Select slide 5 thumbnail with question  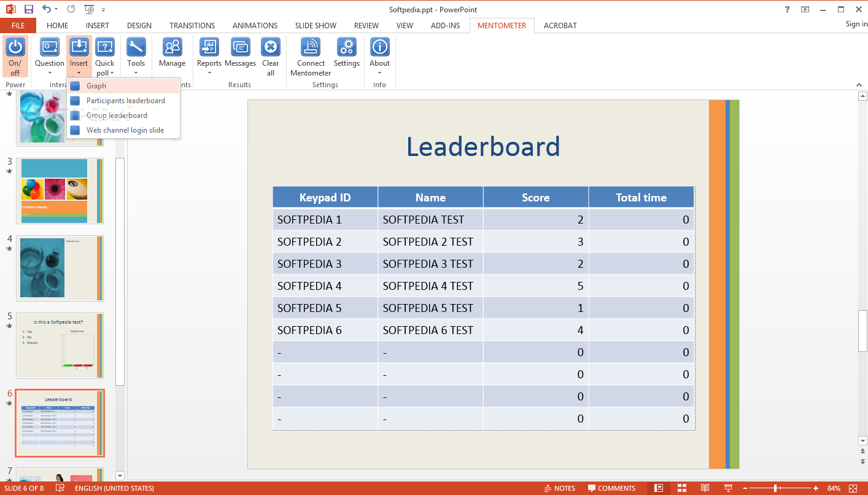(60, 346)
